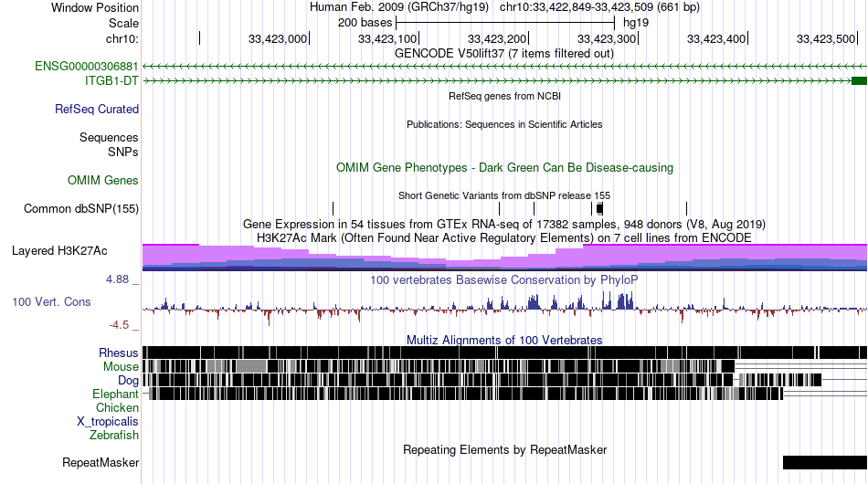The height and width of the screenshot is (484, 868).
Task: Select the Rhesus alignment label
Action: [x=119, y=352]
